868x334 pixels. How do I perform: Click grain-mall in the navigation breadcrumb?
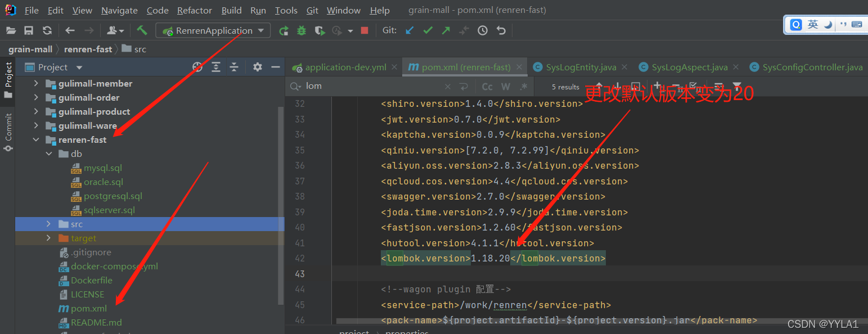click(x=30, y=49)
